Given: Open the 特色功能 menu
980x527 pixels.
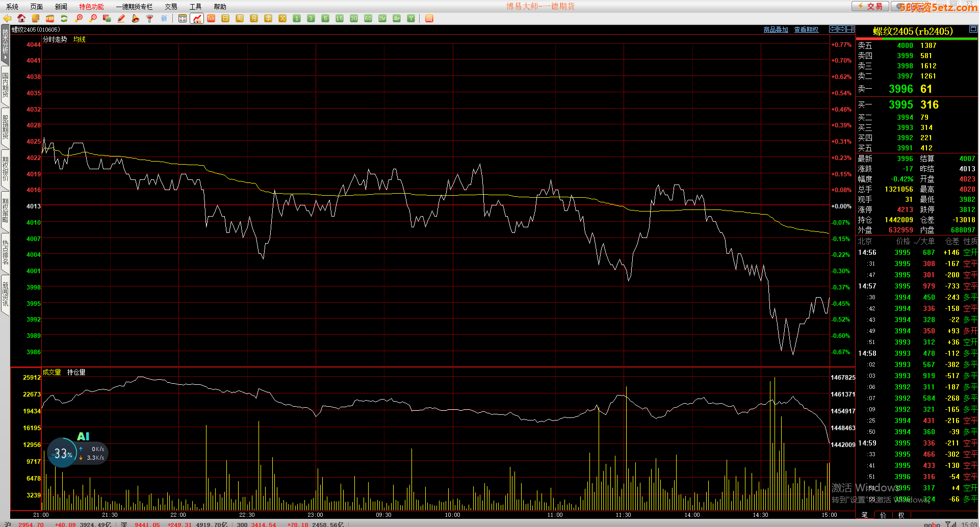Looking at the screenshot, I should point(91,7).
